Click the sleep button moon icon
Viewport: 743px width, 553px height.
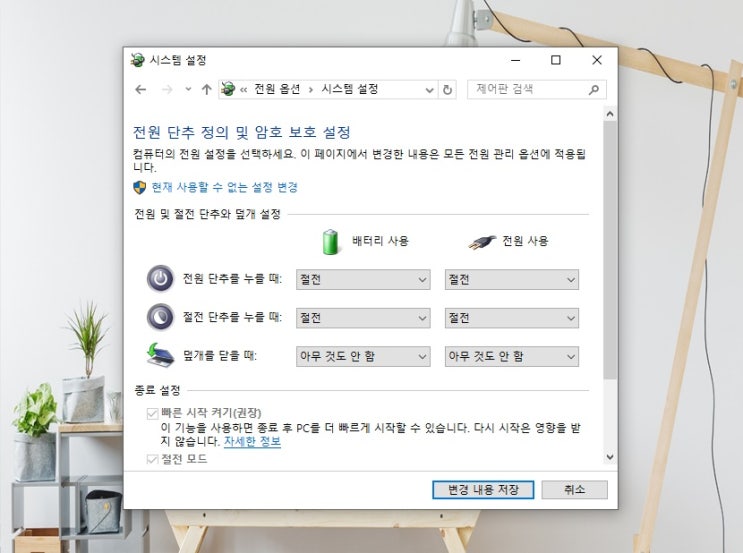pyautogui.click(x=160, y=317)
